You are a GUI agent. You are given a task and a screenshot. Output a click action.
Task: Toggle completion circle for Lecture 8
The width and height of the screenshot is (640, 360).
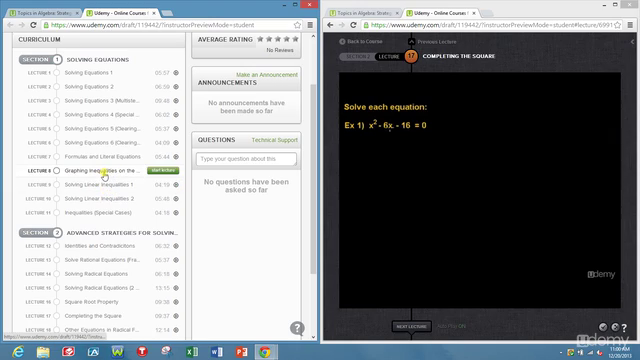tap(56, 171)
